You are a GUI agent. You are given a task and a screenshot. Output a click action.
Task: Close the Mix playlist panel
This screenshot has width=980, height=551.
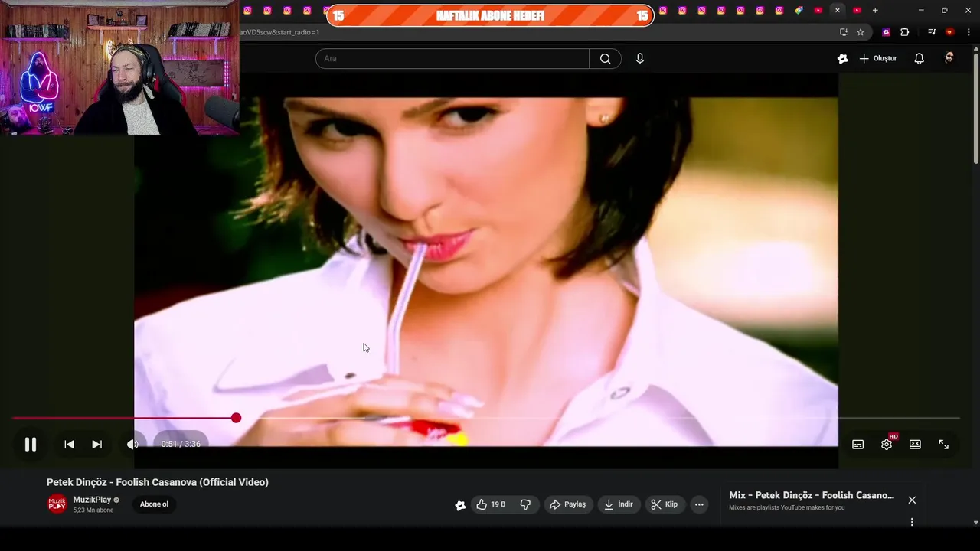tap(912, 500)
